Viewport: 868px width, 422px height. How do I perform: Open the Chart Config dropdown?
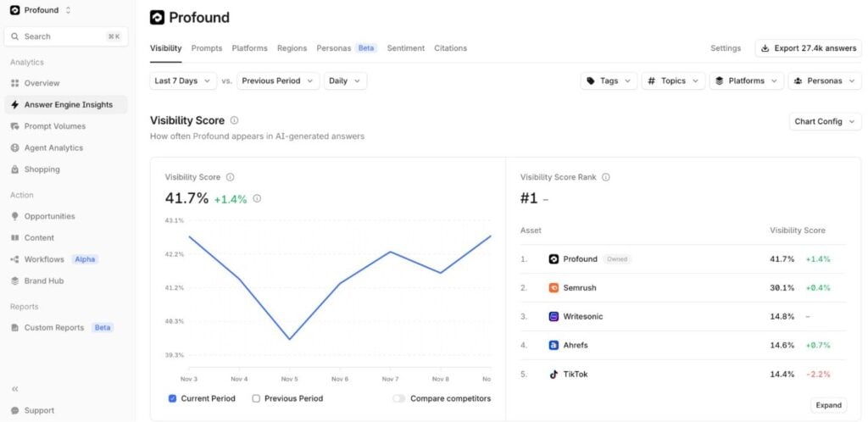[x=826, y=121]
